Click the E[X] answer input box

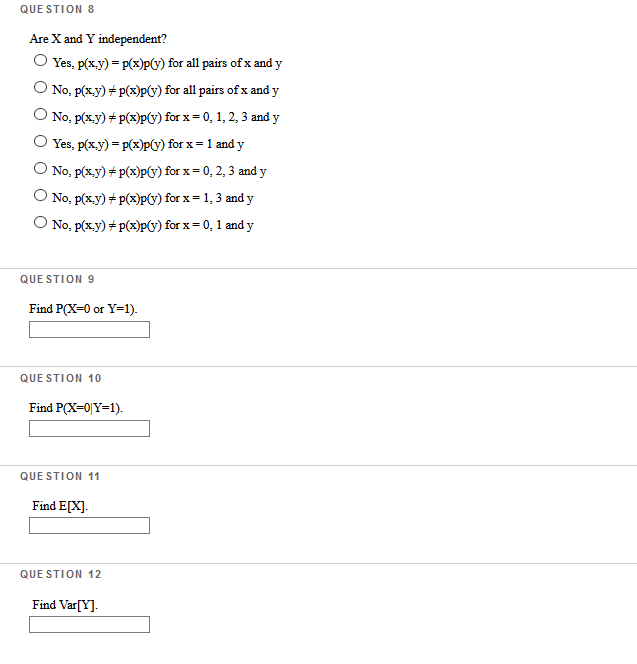click(x=89, y=526)
